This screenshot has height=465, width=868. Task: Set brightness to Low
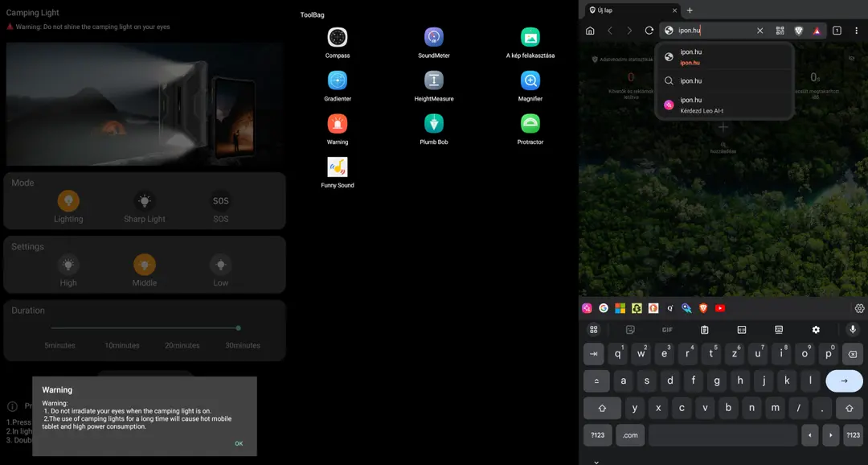(221, 265)
